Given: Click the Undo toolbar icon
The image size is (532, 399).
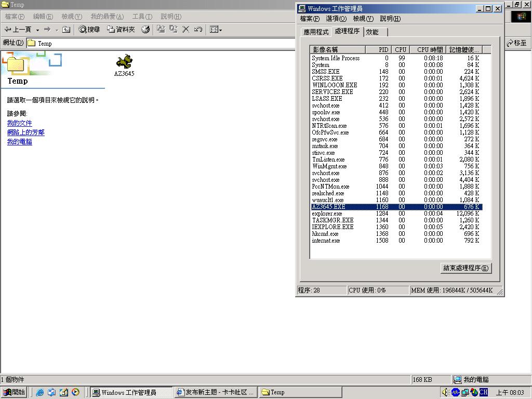Looking at the screenshot, I should [x=198, y=30].
